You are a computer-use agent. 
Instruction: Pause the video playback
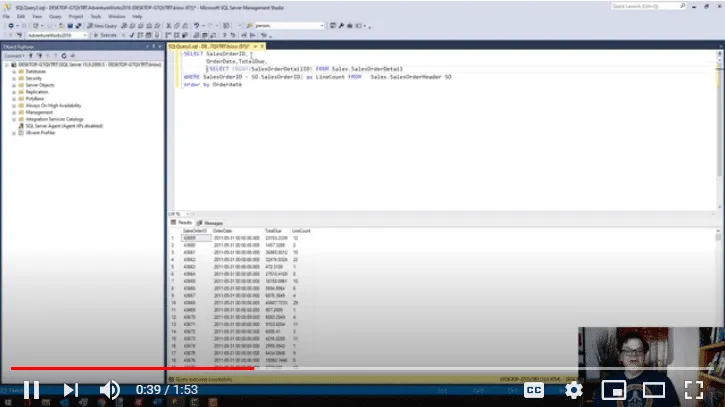pos(31,390)
